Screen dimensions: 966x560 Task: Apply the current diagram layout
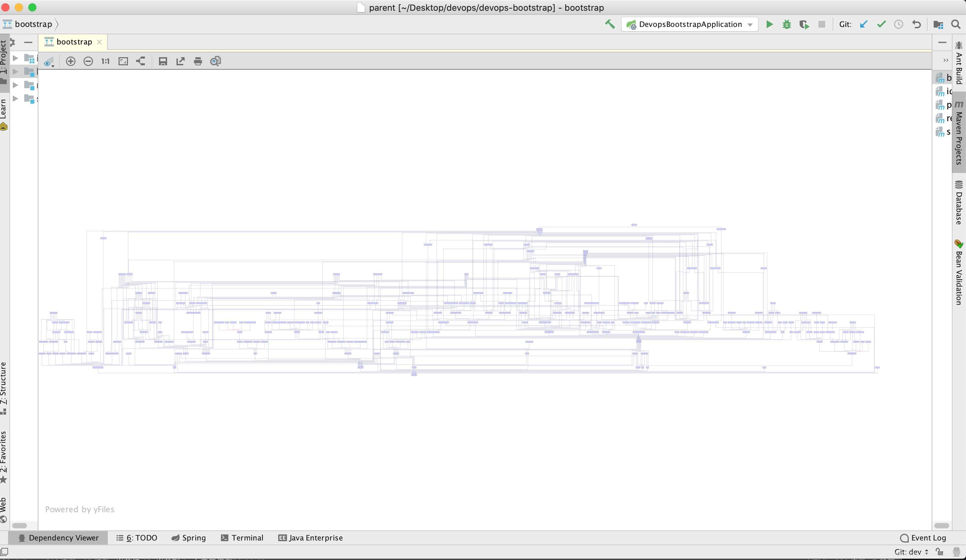141,61
